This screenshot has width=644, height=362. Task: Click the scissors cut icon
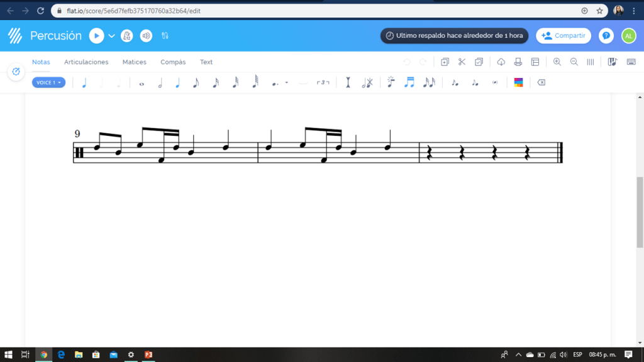click(462, 62)
